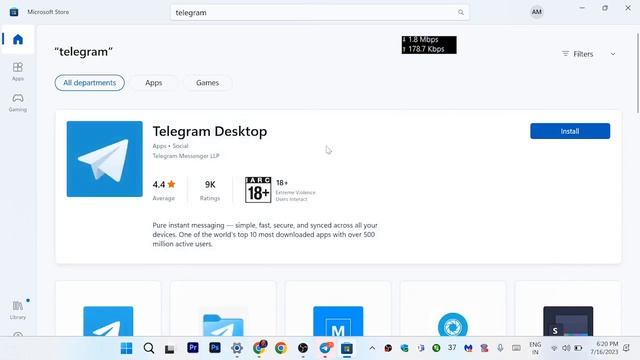The image size is (640, 360).
Task: Open battery status tray icon
Action: pyautogui.click(x=578, y=348)
